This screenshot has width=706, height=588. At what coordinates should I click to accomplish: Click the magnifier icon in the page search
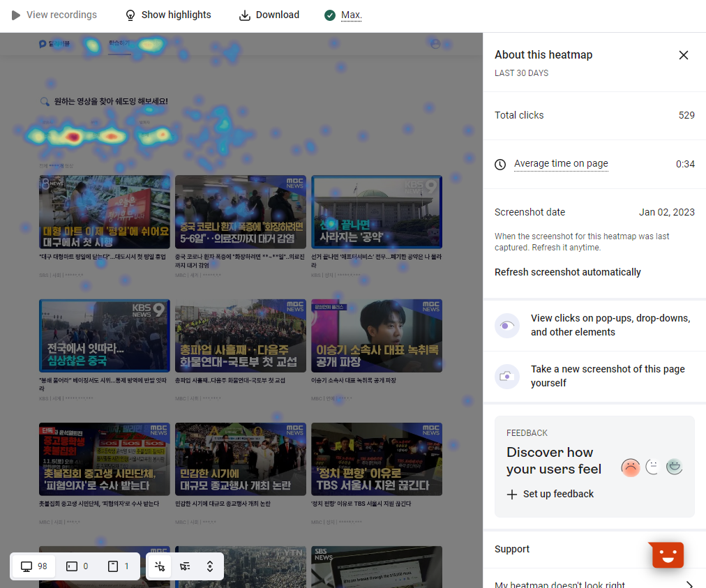click(x=45, y=102)
